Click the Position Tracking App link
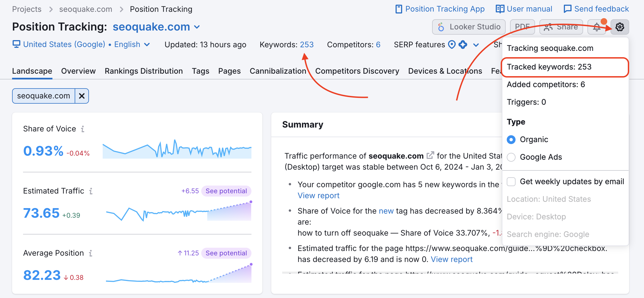 (x=440, y=9)
